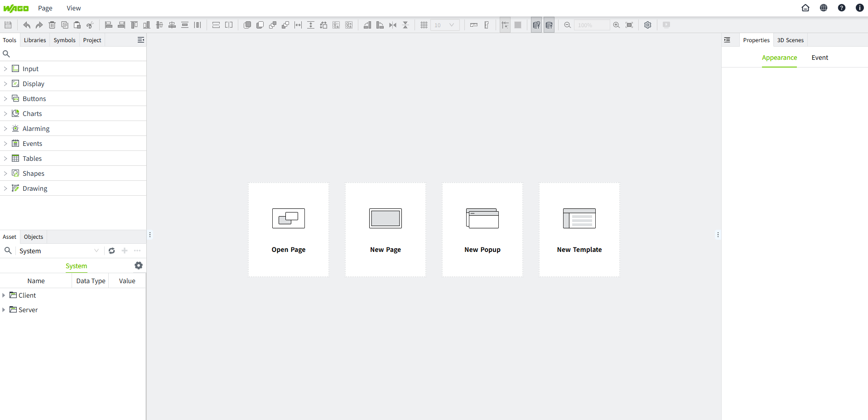This screenshot has height=420, width=868.
Task: Open settings via toolbar gear icon
Action: [648, 25]
